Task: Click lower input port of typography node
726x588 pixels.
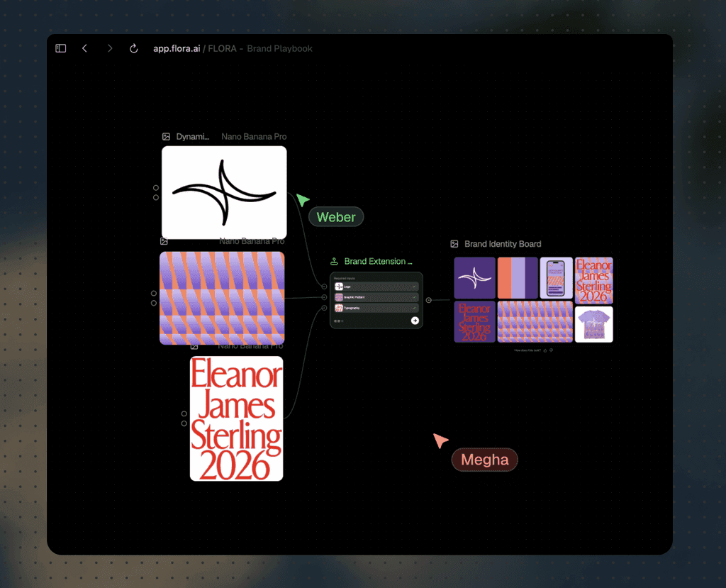Action: point(184,423)
